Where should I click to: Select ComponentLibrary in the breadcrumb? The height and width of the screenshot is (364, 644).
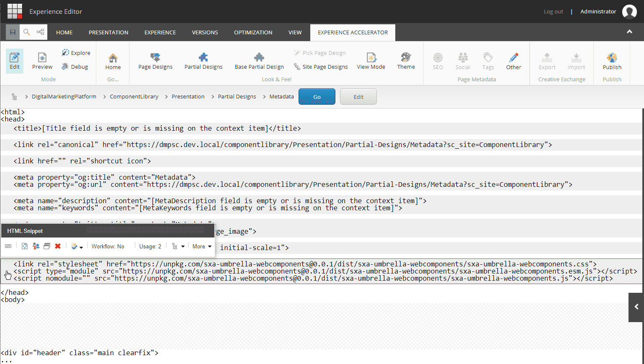tap(134, 97)
